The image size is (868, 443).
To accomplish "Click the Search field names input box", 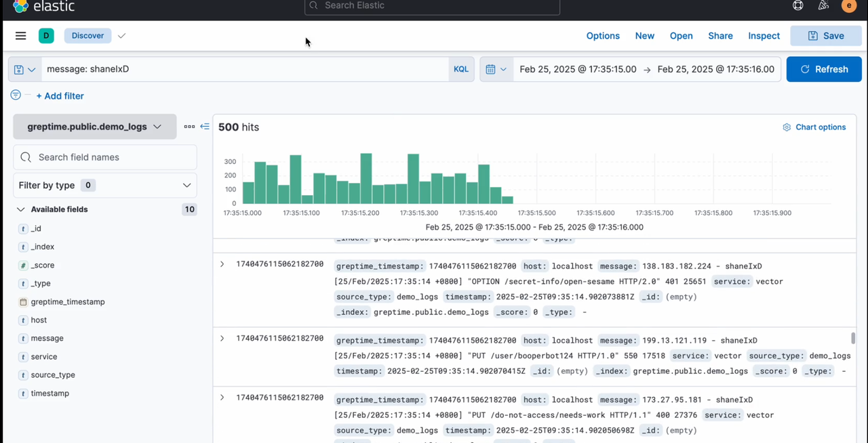I will point(105,156).
